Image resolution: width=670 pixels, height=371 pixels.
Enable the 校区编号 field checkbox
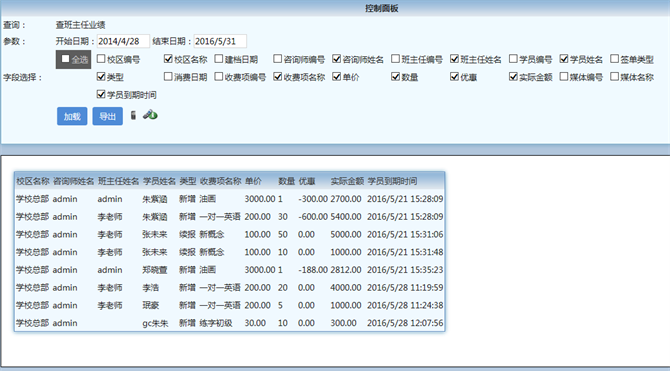101,59
